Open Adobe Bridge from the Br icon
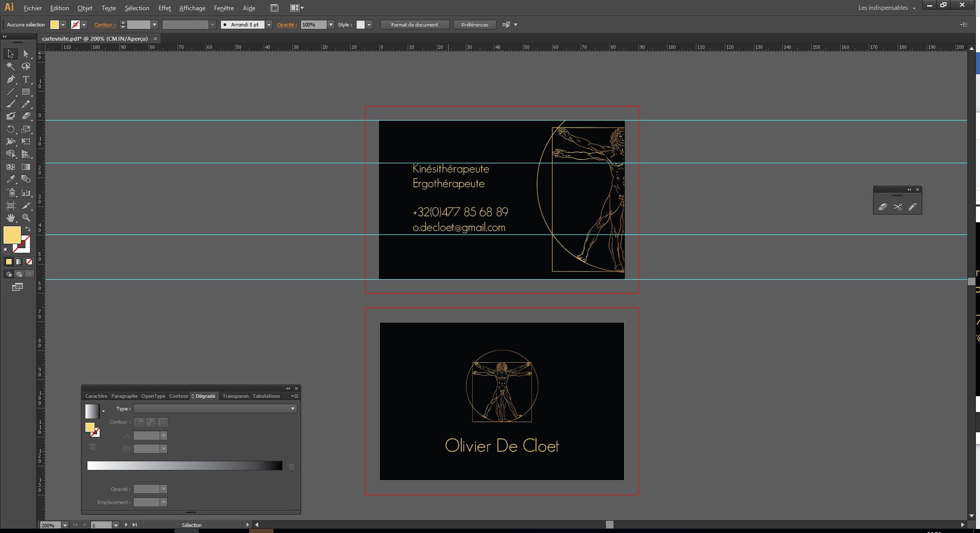This screenshot has width=980, height=533. [x=274, y=8]
